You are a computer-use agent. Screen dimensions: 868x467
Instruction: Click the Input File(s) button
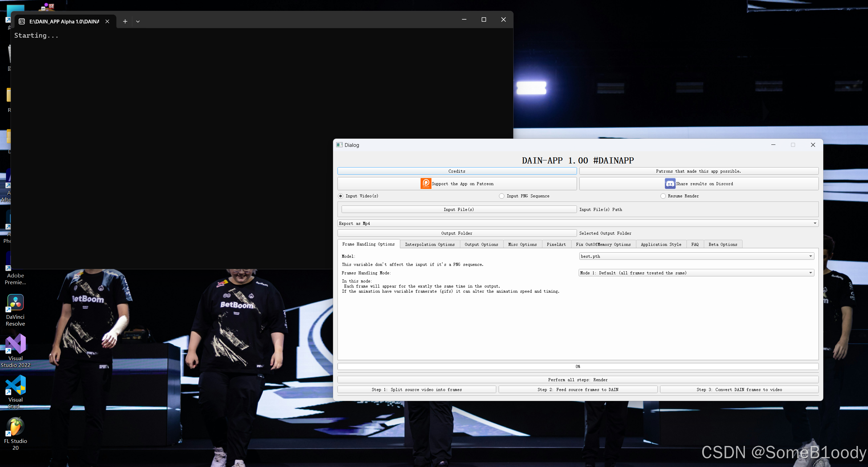coord(459,209)
